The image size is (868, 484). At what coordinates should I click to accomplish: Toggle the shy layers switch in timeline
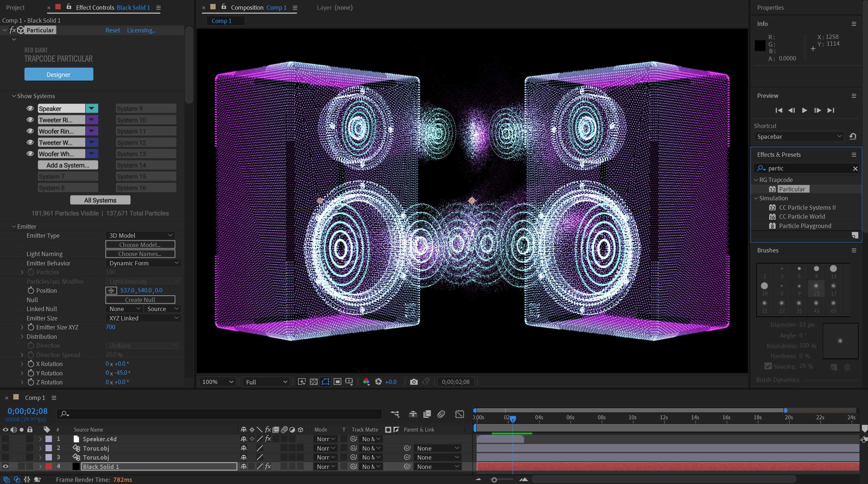[x=413, y=414]
